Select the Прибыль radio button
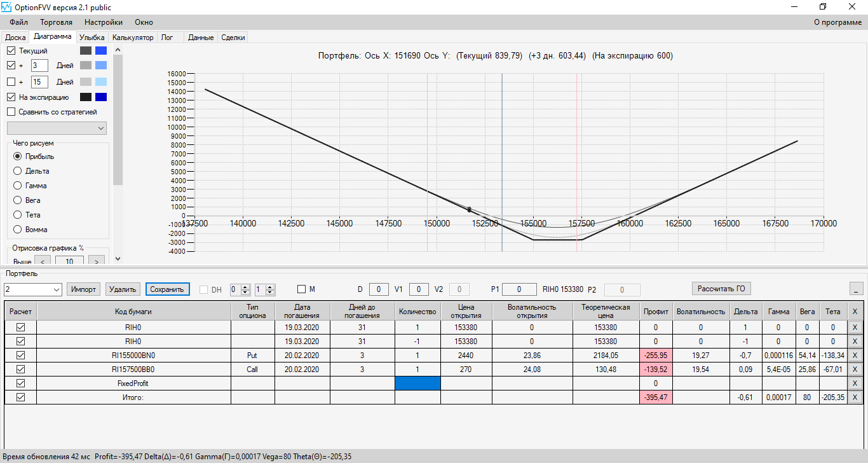This screenshot has width=868, height=463. [x=18, y=156]
